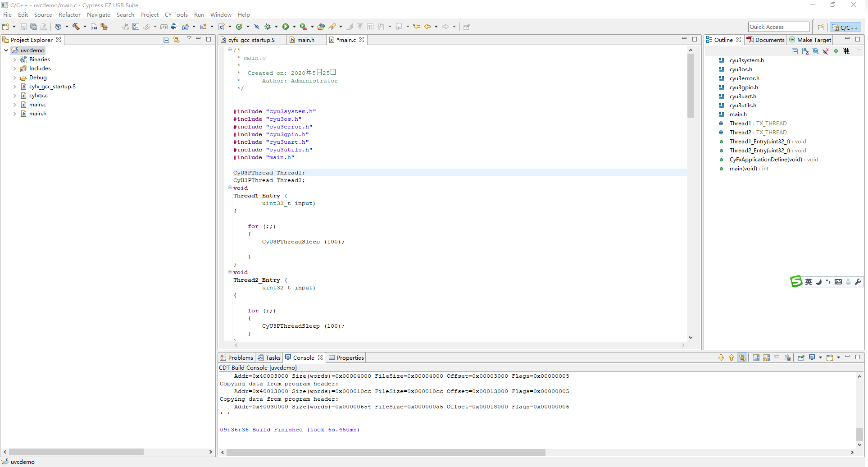868x467 pixels.
Task: Open the Run button dropdown arrow
Action: click(x=294, y=27)
